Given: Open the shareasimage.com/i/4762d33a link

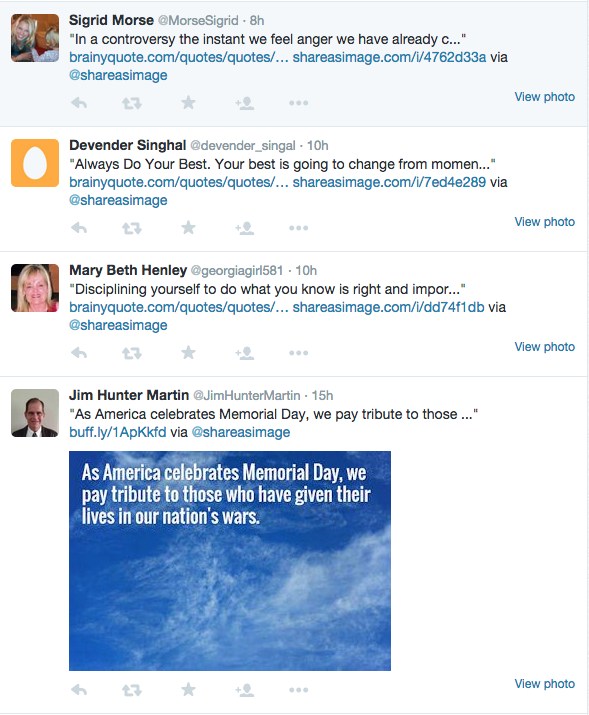Looking at the screenshot, I should 389,57.
